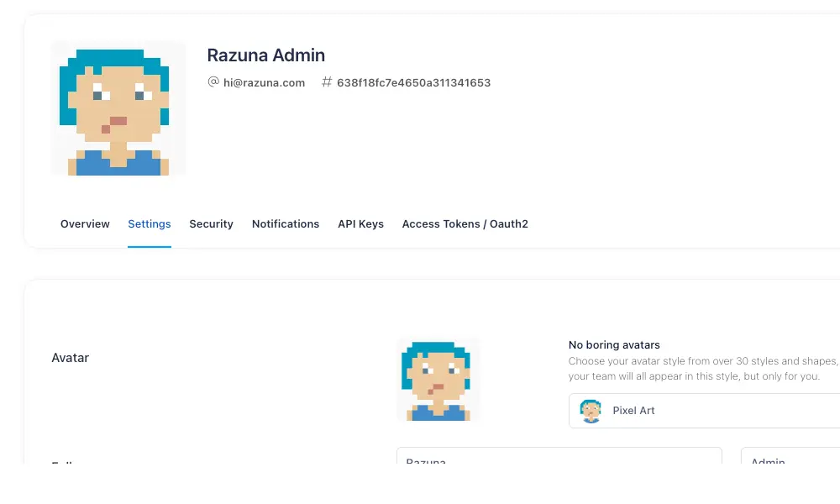Click the Avatar section label
The height and width of the screenshot is (504, 840).
point(71,358)
